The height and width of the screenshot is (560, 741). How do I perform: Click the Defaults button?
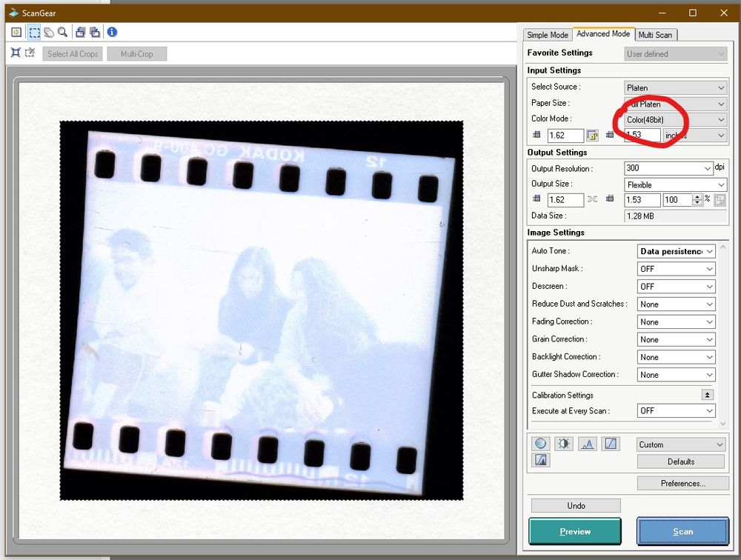680,461
